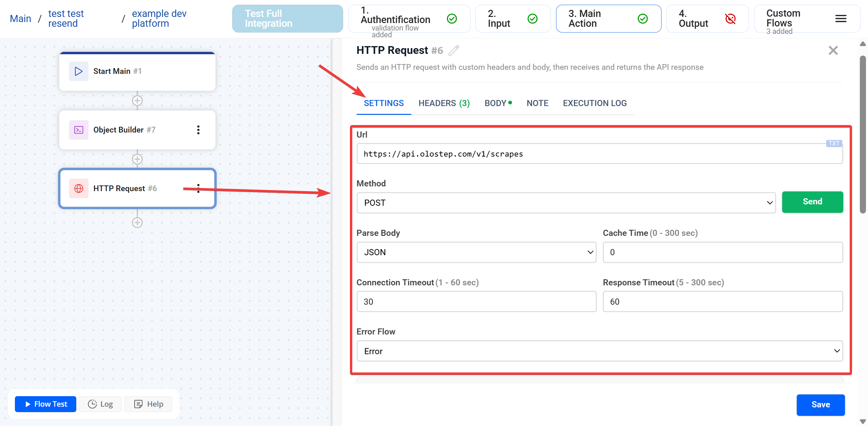Click the plus icon below Start Main
The width and height of the screenshot is (868, 426).
tap(137, 100)
